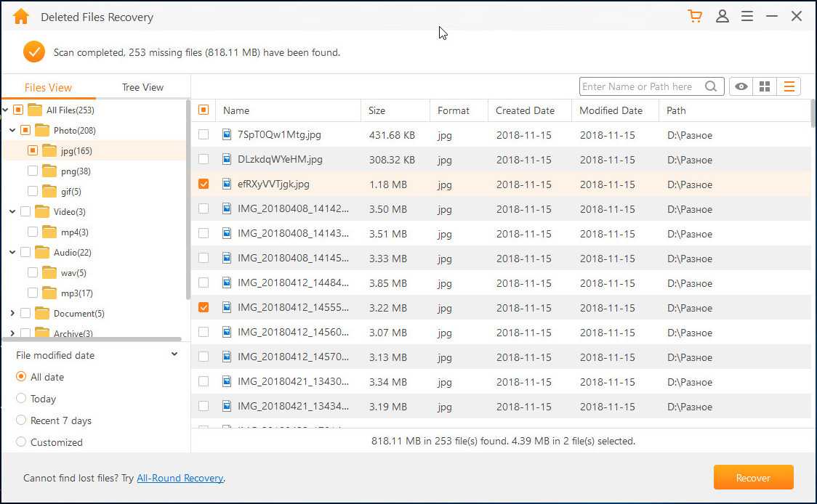The height and width of the screenshot is (504, 817).
Task: Check the box for 7SpT0Qw1Mtg.jpg
Action: [x=204, y=134]
